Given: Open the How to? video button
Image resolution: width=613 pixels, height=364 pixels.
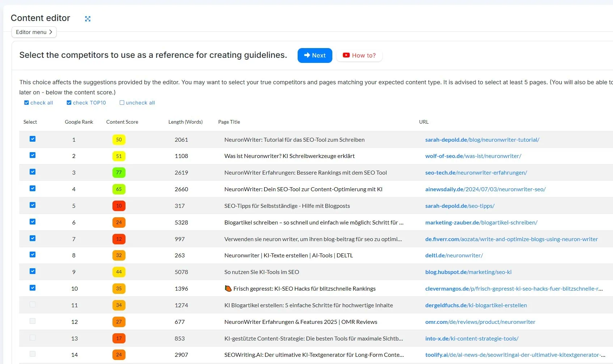Looking at the screenshot, I should [x=359, y=55].
